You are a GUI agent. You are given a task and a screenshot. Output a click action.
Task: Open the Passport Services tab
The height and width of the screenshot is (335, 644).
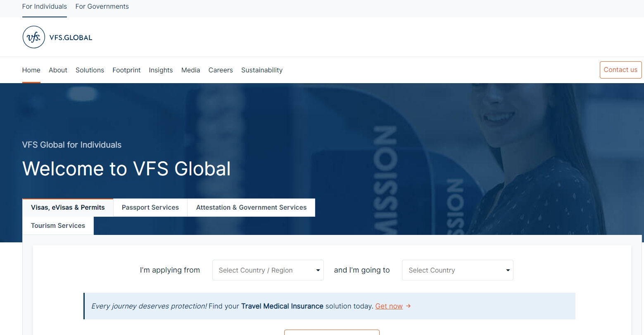point(150,208)
